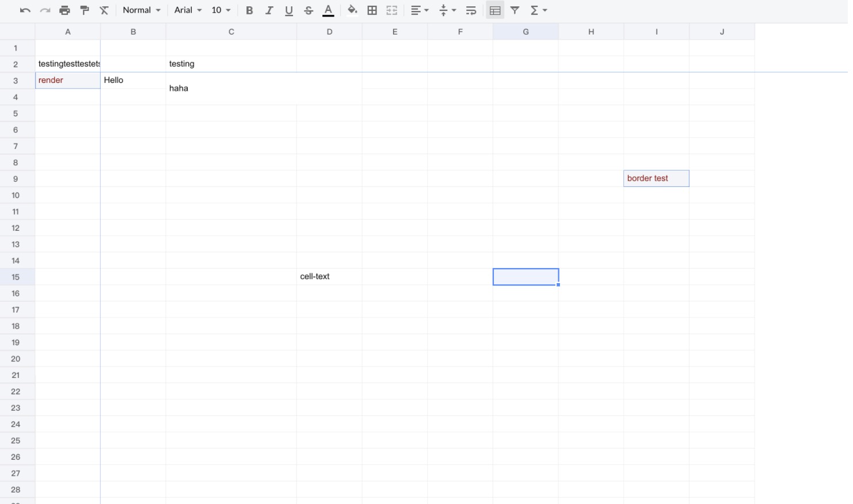Toggle italic formatting
This screenshot has height=504, width=853.
pyautogui.click(x=269, y=10)
